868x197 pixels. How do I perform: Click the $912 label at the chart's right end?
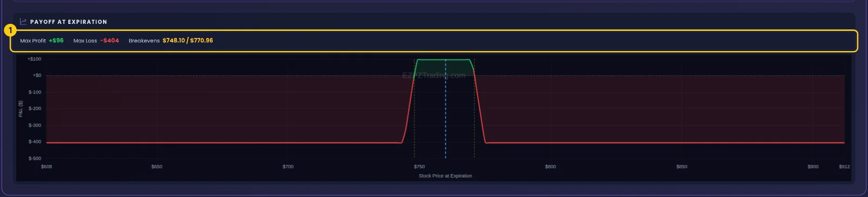pos(844,167)
